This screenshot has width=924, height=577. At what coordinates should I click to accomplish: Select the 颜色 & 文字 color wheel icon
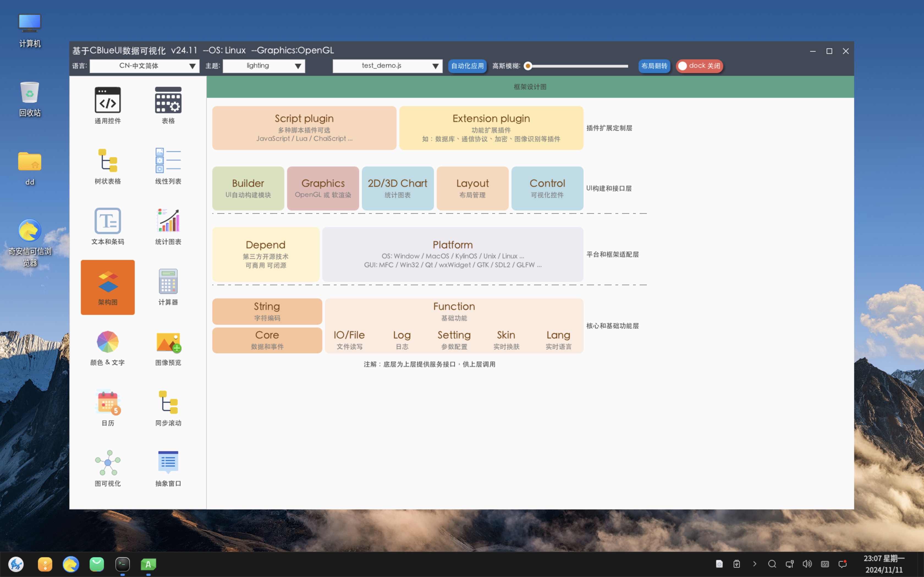(x=108, y=342)
